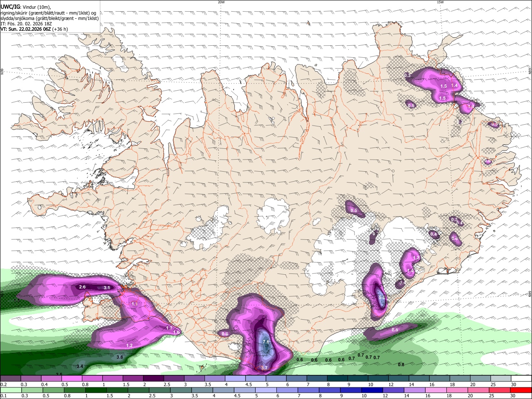This screenshot has height=399, width=532.
Task: Click the 1.6 value on the southwest peninsula
Action: coord(176,332)
